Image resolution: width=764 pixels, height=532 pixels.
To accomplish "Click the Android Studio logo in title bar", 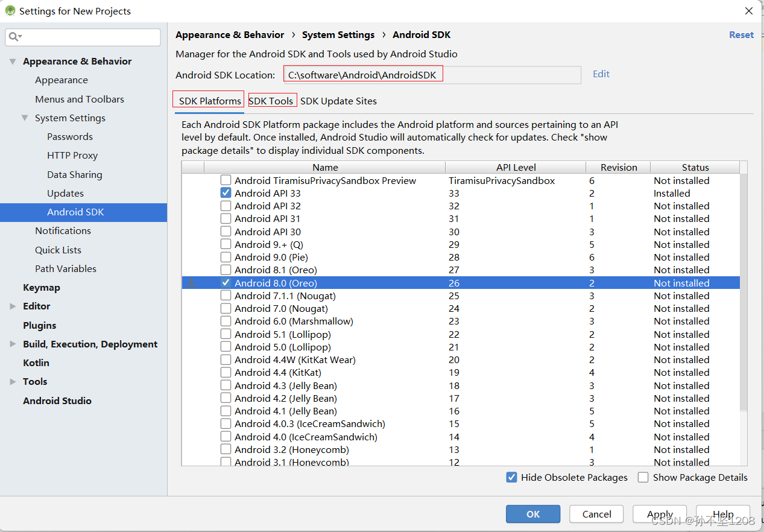I will (x=10, y=11).
